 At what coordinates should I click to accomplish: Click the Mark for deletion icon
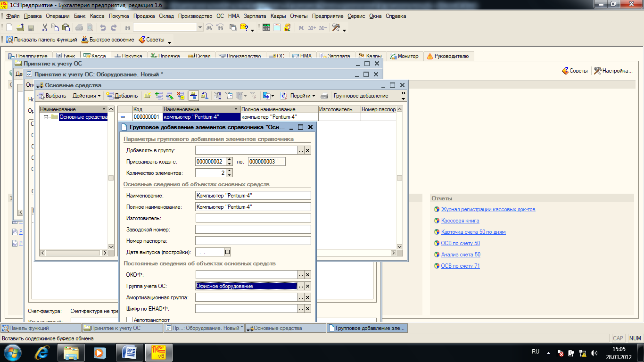point(181,96)
